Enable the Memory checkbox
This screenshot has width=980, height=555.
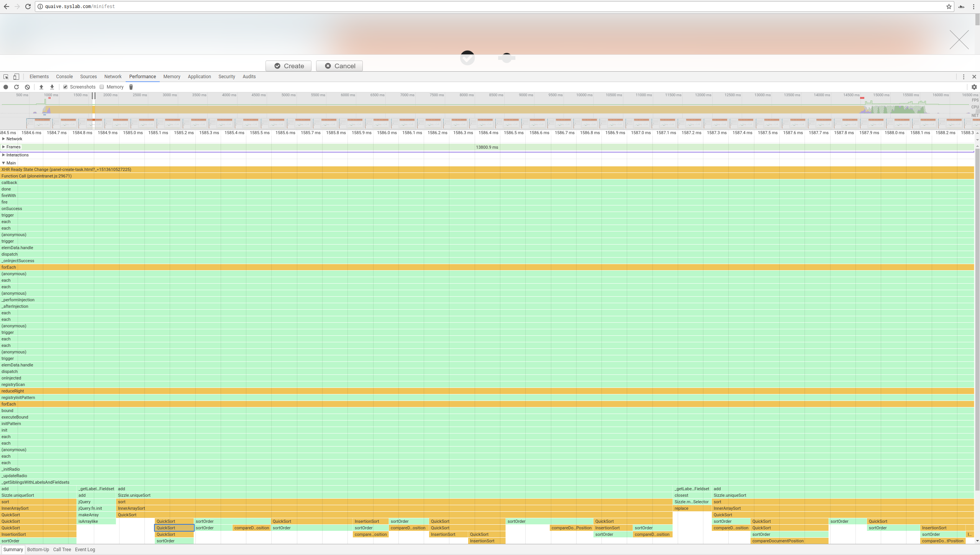click(102, 87)
